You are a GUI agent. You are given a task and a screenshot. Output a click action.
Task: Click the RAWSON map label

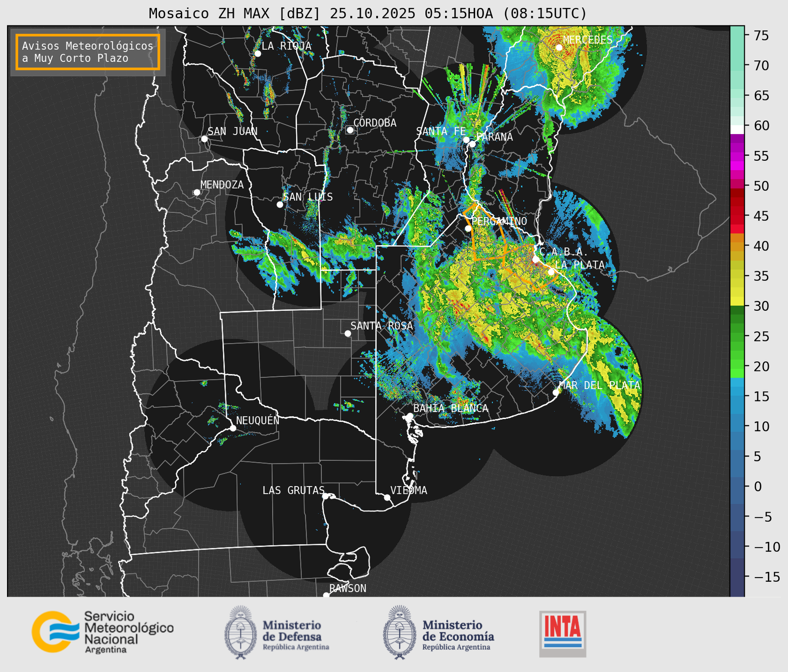pos(348,588)
